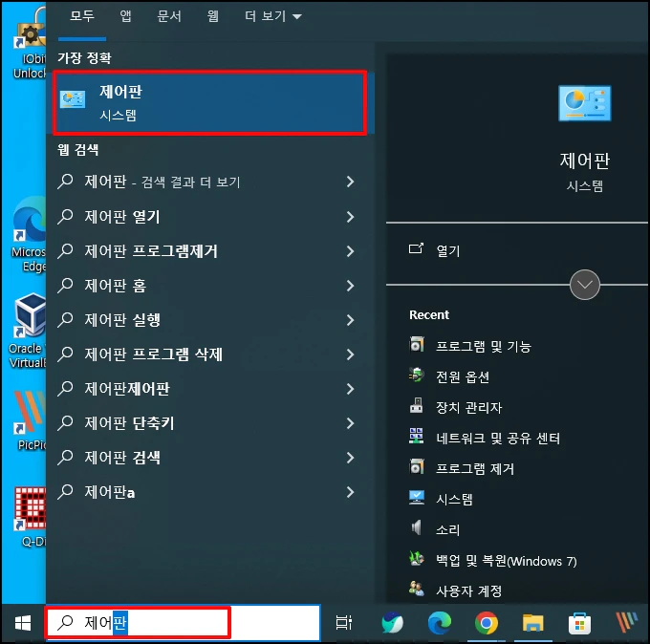Open 시스템 icon in Recent list
This screenshot has height=644, width=650.
click(417, 498)
